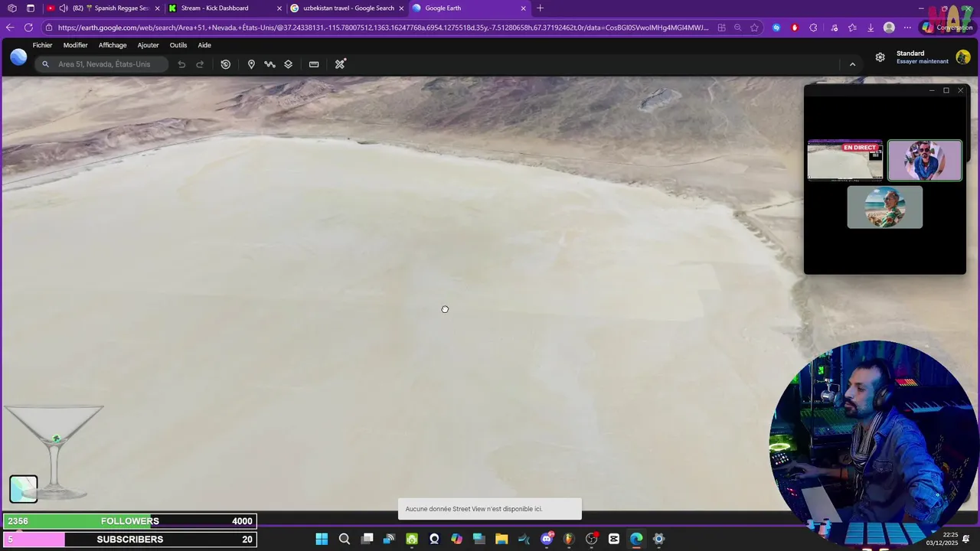
Task: Click the Essayer maintenant link
Action: tap(923, 61)
